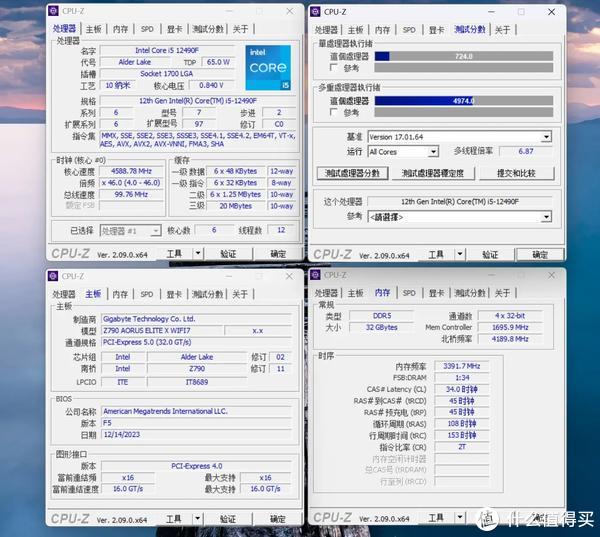Click the Intel Core i5 12490F name field
The width and height of the screenshot is (600, 537).
tap(167, 50)
